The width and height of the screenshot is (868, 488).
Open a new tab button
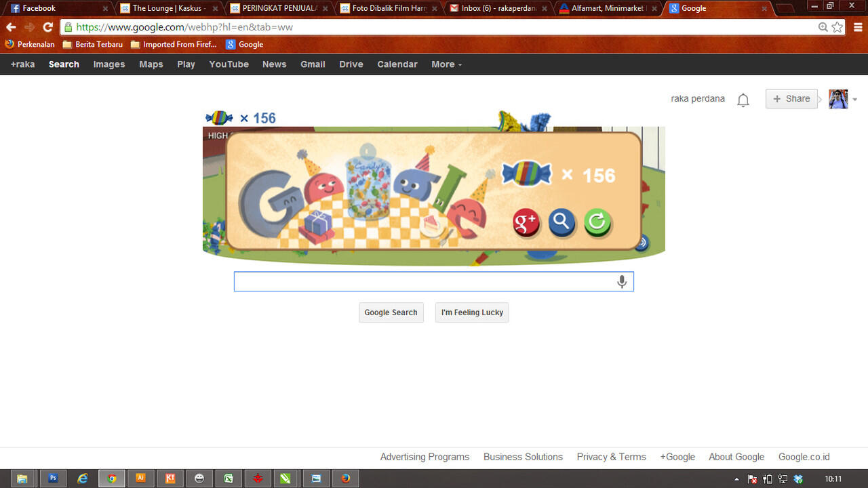point(785,9)
